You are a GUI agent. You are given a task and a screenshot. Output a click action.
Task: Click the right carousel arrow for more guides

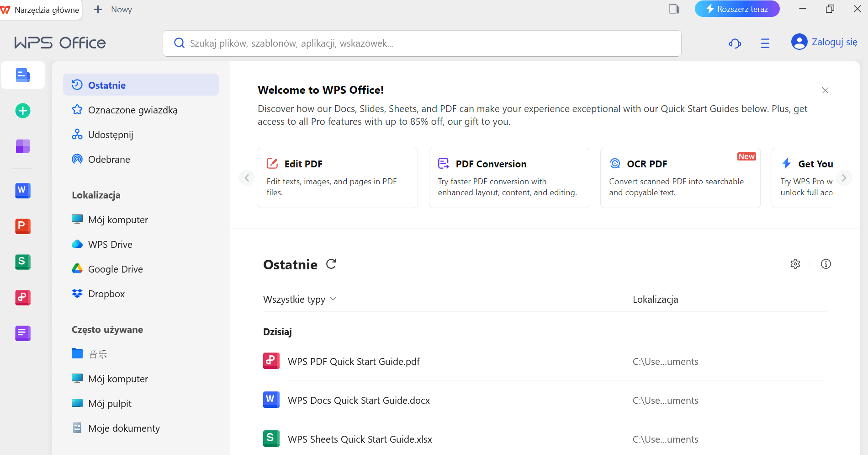point(844,178)
